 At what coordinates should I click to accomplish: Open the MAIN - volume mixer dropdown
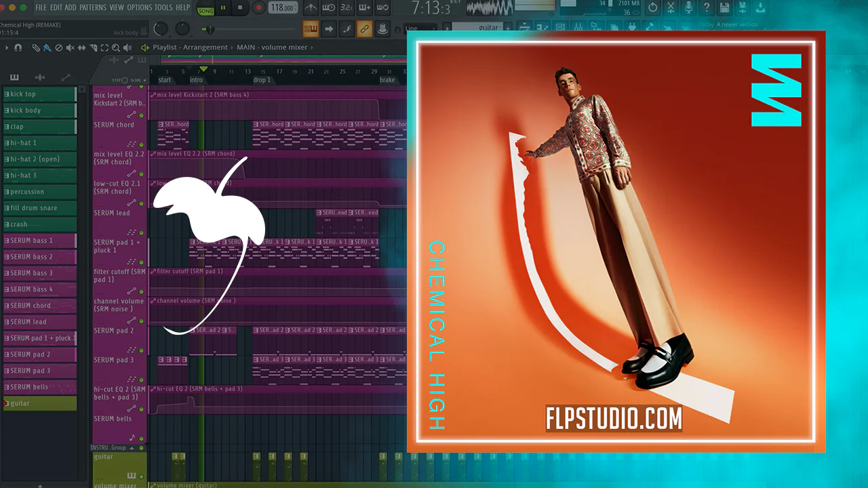(272, 47)
